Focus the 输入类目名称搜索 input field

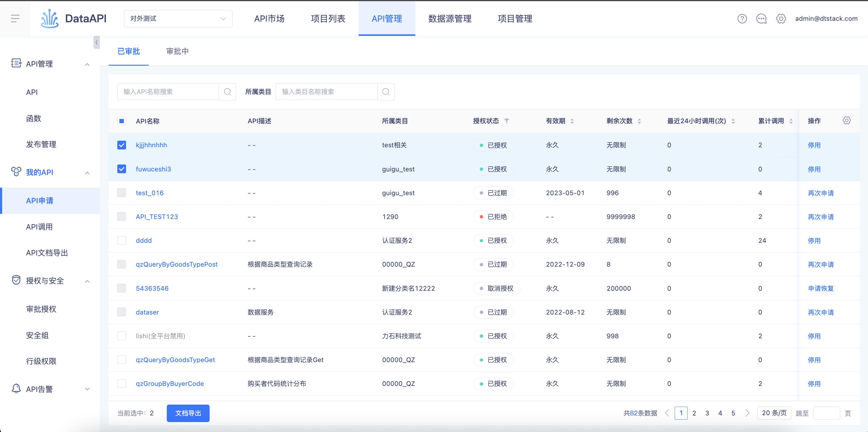[x=326, y=92]
